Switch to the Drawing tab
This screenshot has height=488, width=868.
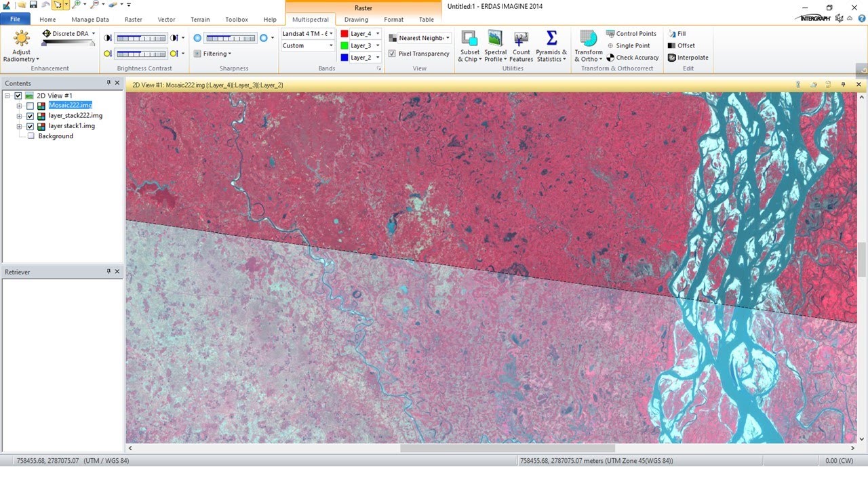coord(356,20)
